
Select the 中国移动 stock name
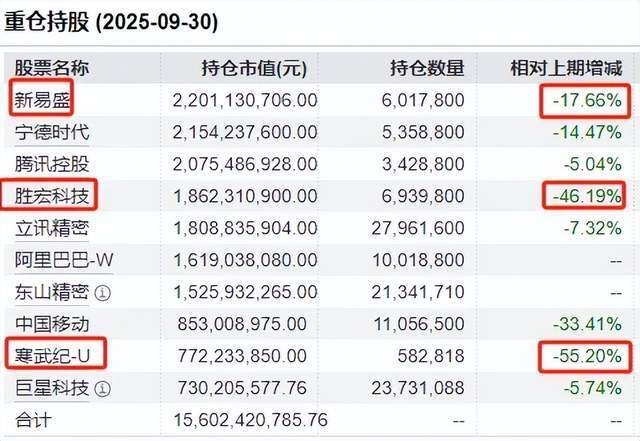click(50, 323)
